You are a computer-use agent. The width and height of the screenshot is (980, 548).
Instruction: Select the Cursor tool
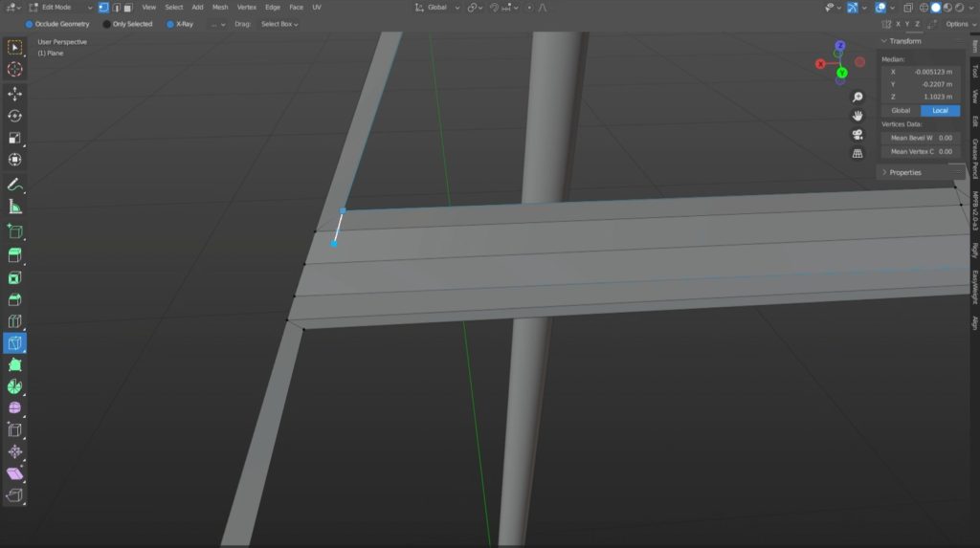pyautogui.click(x=14, y=69)
